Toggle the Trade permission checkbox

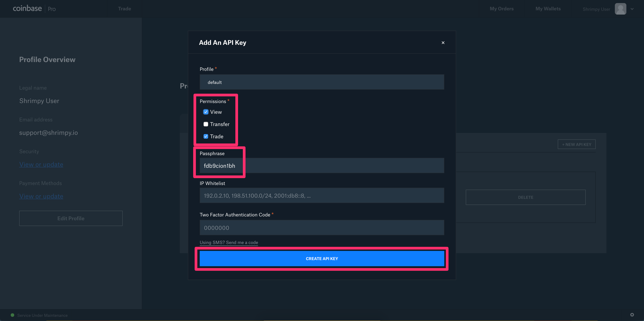[x=206, y=136]
